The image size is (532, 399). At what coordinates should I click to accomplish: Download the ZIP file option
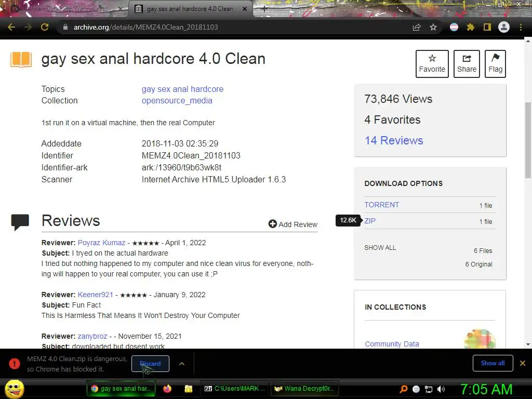coord(370,221)
